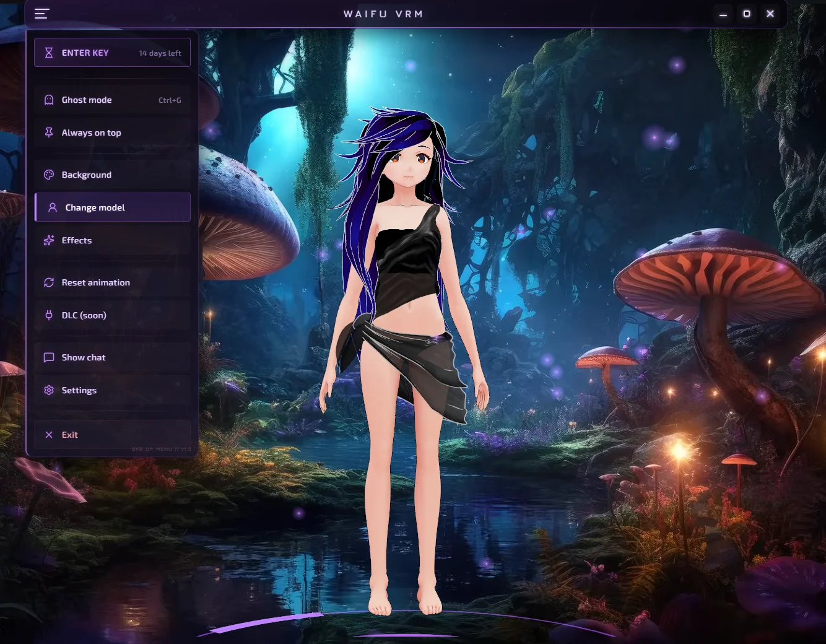
Task: Click the Effects sliders icon
Action: coord(49,240)
